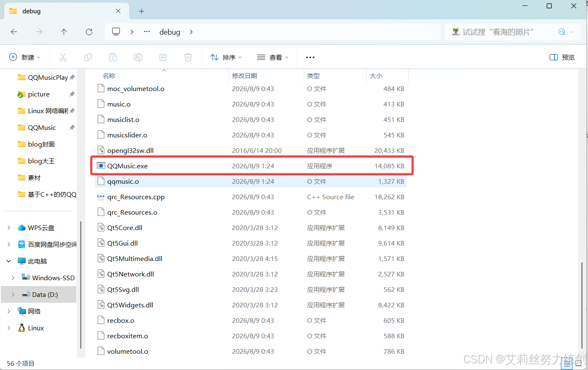Open the 素材 folder in the sidebar
This screenshot has width=588, height=370.
[x=29, y=177]
